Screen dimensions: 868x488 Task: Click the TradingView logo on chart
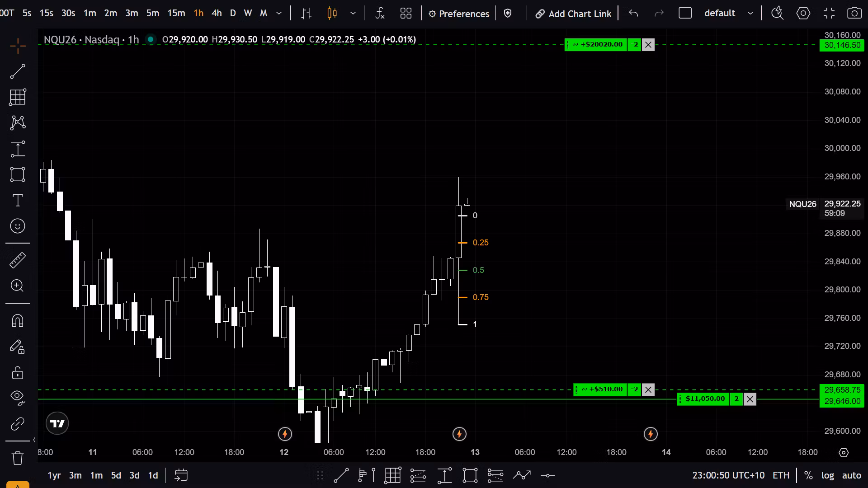(57, 423)
